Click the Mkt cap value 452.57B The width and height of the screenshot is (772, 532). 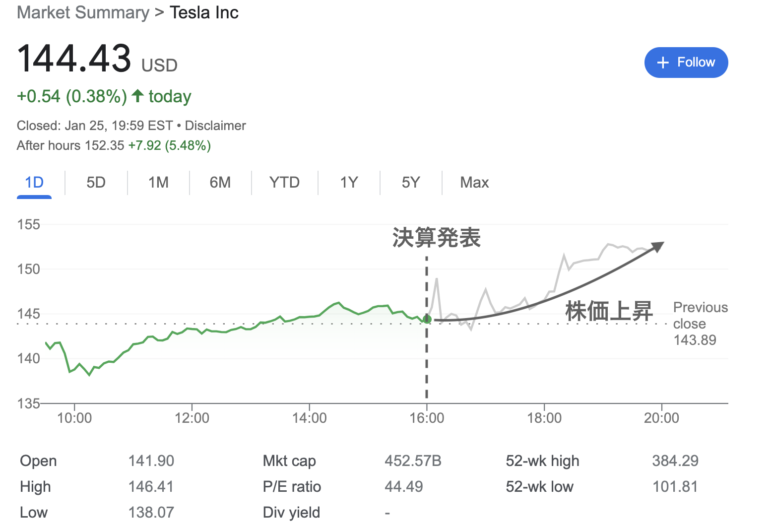click(x=413, y=461)
